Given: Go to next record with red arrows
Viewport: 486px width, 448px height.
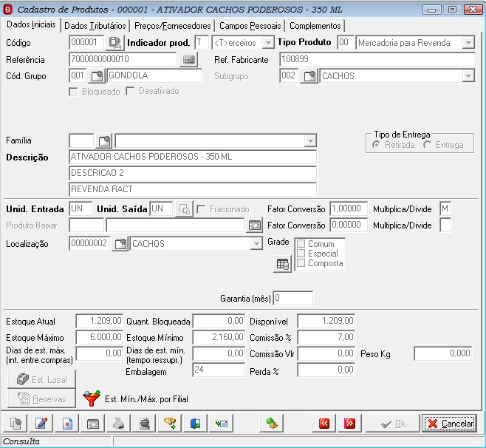Looking at the screenshot, I should tap(349, 423).
